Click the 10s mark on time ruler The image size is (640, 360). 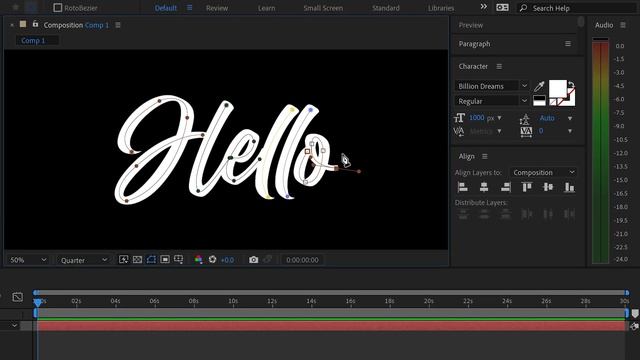pyautogui.click(x=233, y=301)
